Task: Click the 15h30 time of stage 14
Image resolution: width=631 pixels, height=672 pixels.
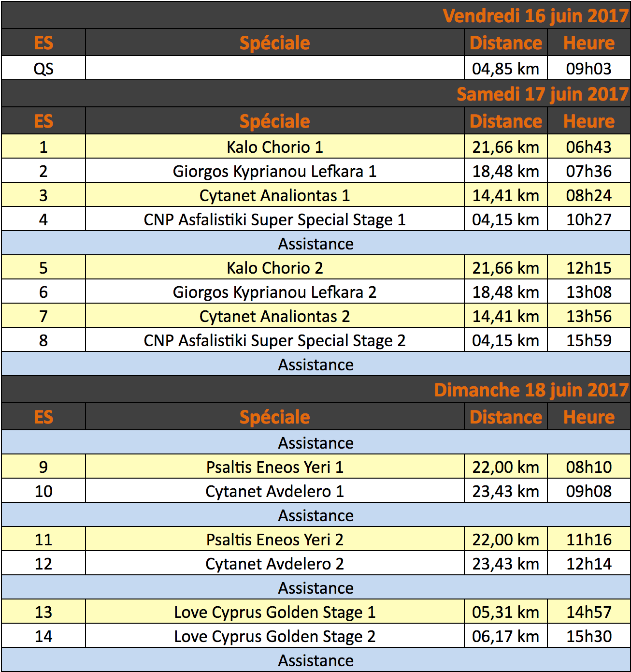Action: [x=588, y=636]
